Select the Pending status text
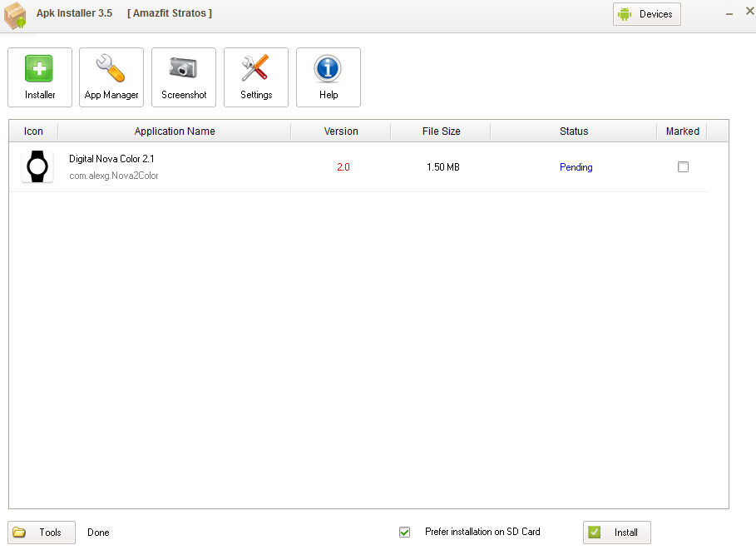This screenshot has width=756, height=555. point(576,167)
